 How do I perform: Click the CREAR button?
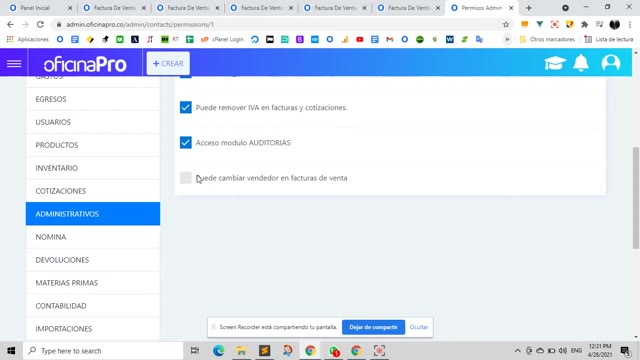click(x=168, y=63)
